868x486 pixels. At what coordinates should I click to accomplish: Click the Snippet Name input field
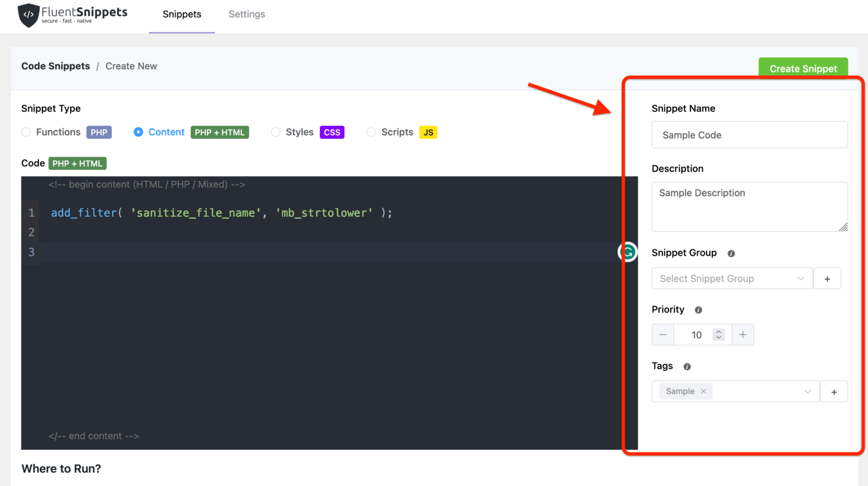pos(749,134)
